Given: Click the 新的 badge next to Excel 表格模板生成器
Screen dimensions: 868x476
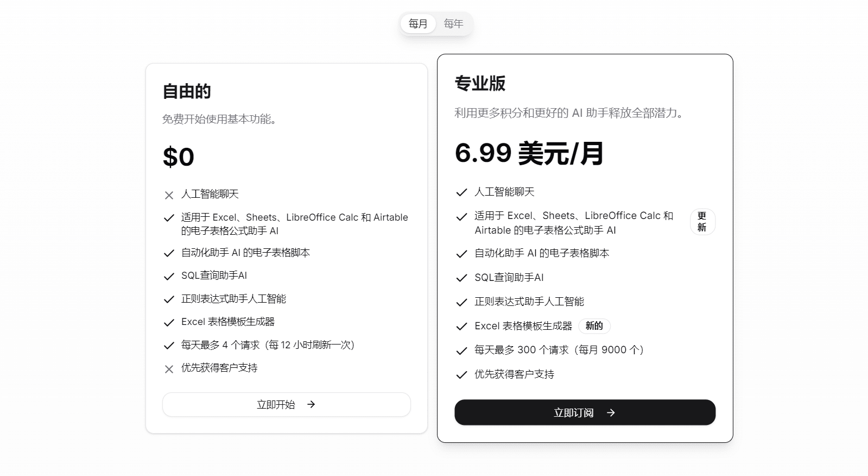Looking at the screenshot, I should pos(594,326).
